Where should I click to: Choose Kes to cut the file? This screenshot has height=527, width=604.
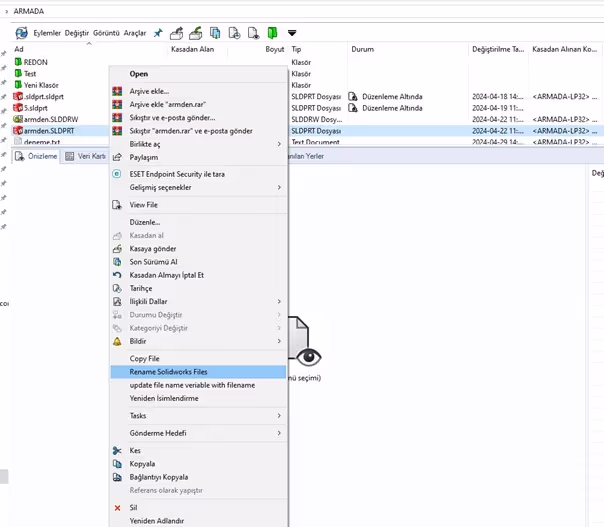pyautogui.click(x=199, y=451)
